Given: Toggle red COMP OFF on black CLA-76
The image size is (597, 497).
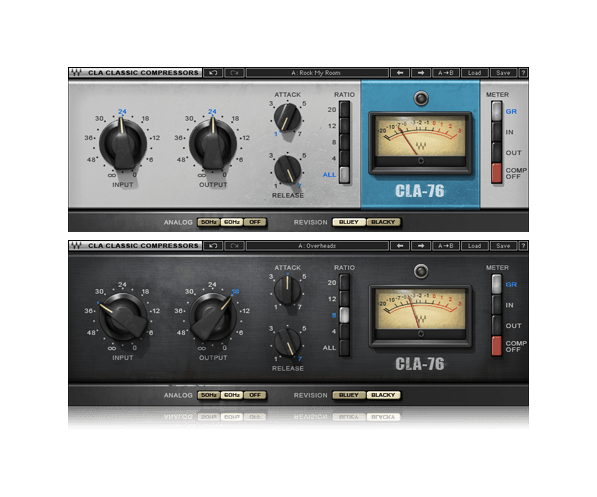Looking at the screenshot, I should pos(496,346).
